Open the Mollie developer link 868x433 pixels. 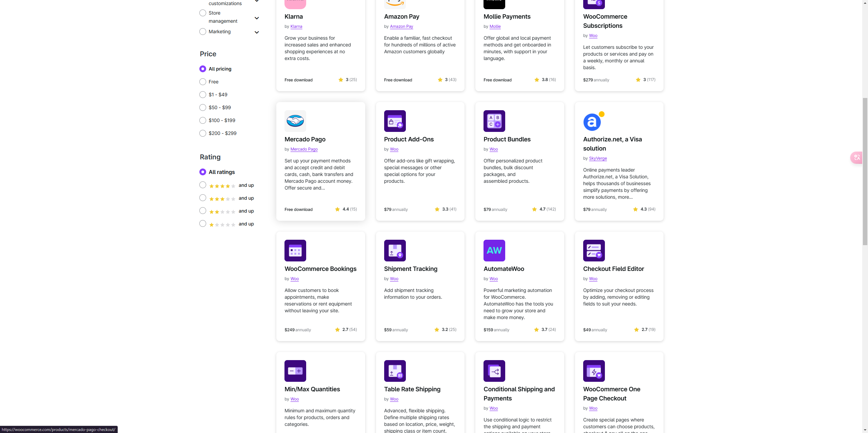[x=495, y=26]
